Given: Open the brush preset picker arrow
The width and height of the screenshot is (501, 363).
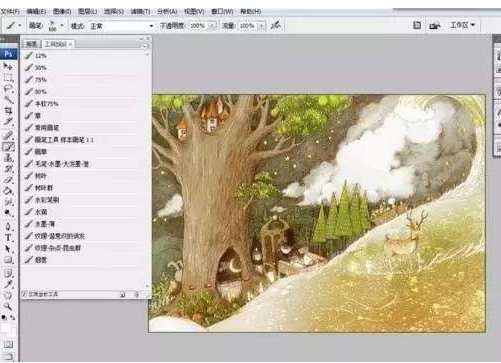Looking at the screenshot, I should pos(62,26).
